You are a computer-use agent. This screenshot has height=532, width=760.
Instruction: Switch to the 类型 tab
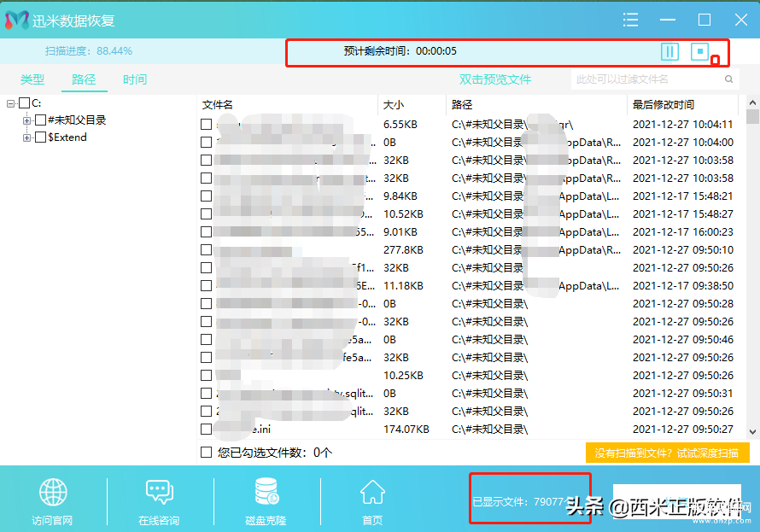(32, 79)
